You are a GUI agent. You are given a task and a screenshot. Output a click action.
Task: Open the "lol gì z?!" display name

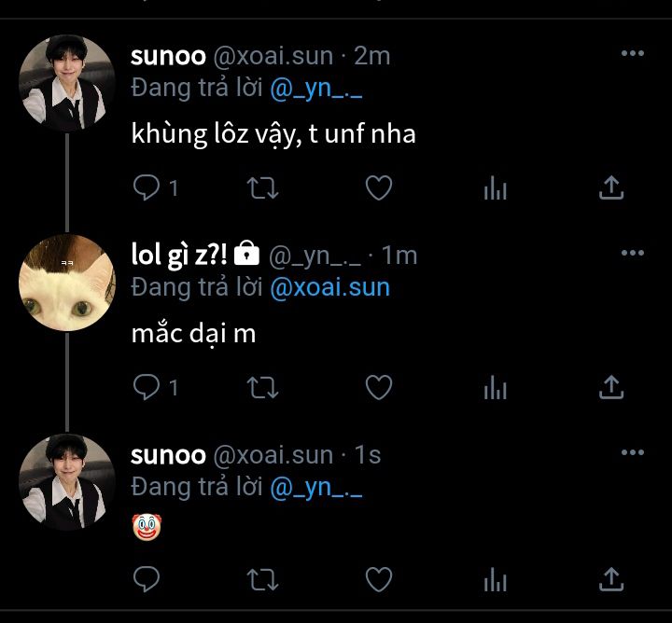[x=179, y=256]
